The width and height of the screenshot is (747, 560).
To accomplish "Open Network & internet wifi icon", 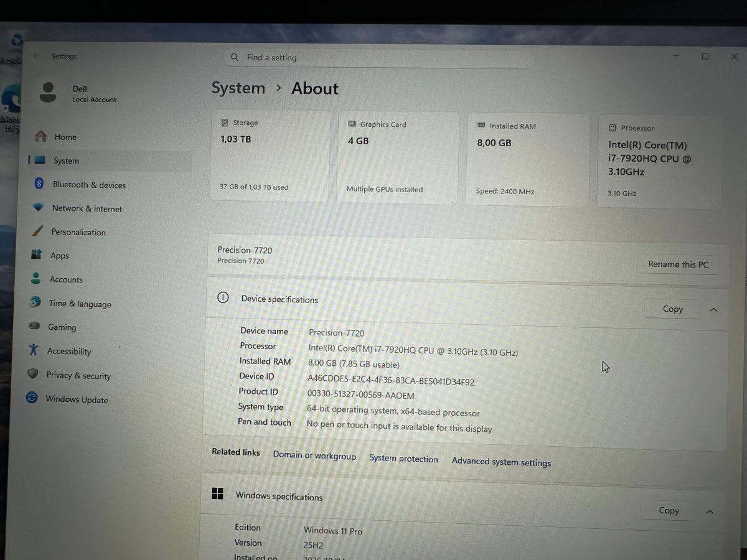I will (39, 208).
